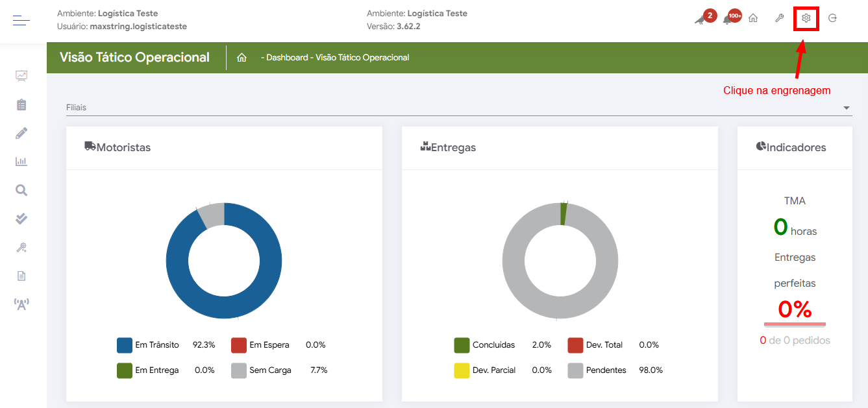The width and height of the screenshot is (868, 408).
Task: Expand the Filiais dropdown arrow
Action: pos(847,108)
